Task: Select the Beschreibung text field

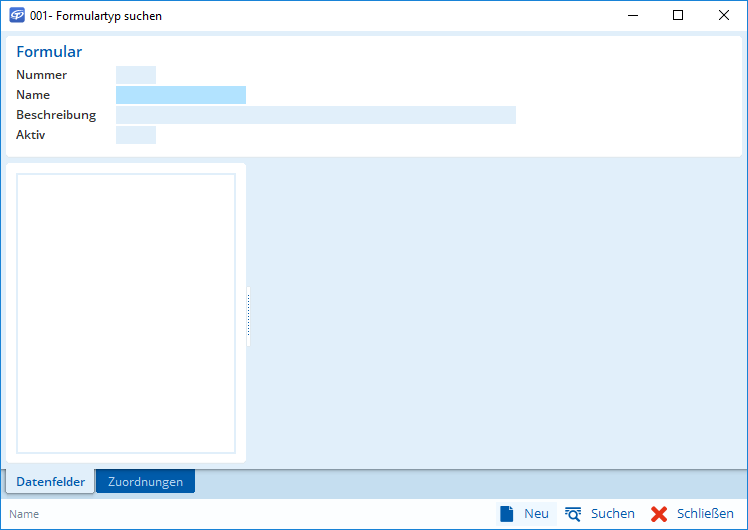Action: click(315, 115)
